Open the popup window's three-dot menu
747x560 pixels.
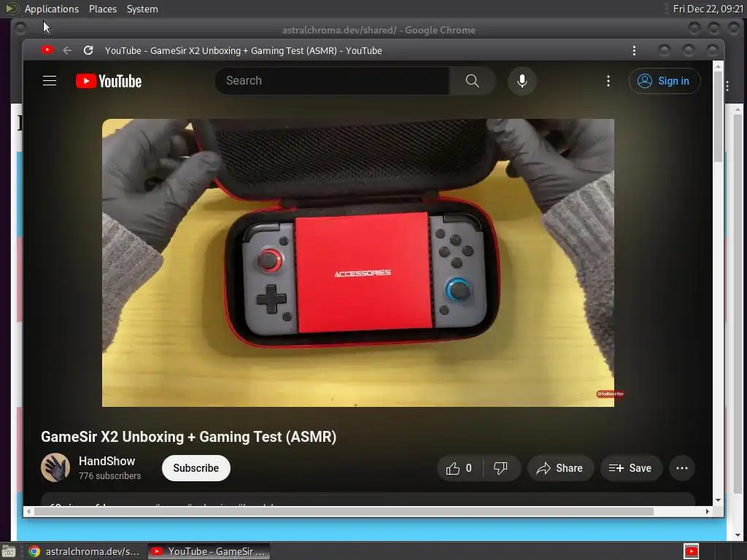tap(634, 50)
